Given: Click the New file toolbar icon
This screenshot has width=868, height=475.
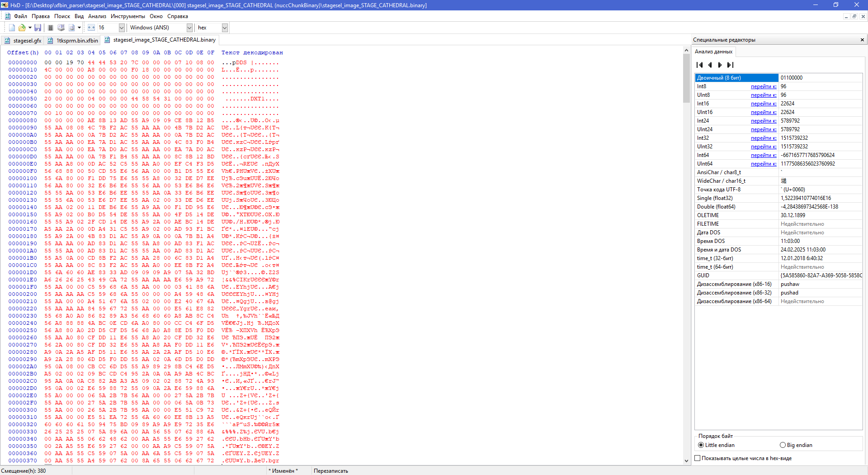Looking at the screenshot, I should (12, 28).
